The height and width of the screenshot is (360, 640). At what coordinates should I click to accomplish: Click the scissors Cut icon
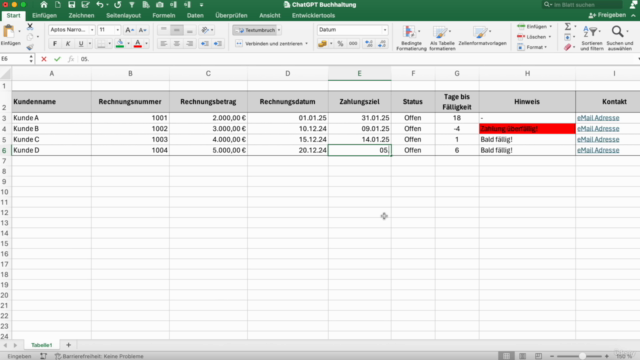click(30, 27)
